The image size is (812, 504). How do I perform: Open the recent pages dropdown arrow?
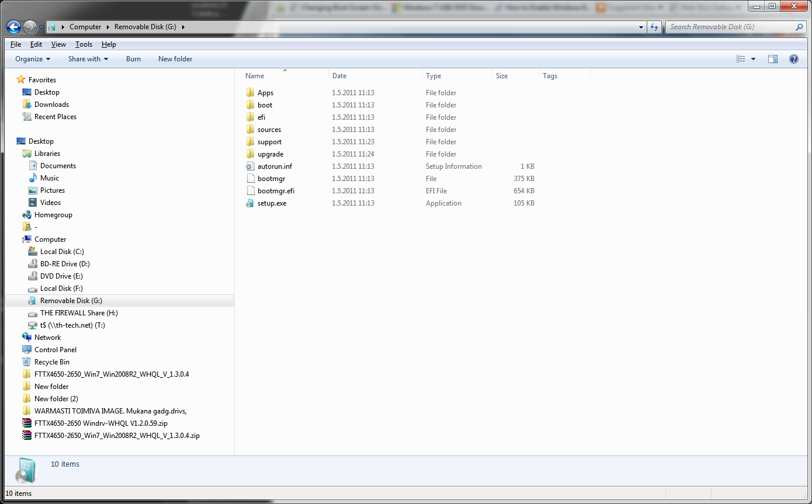coord(42,27)
